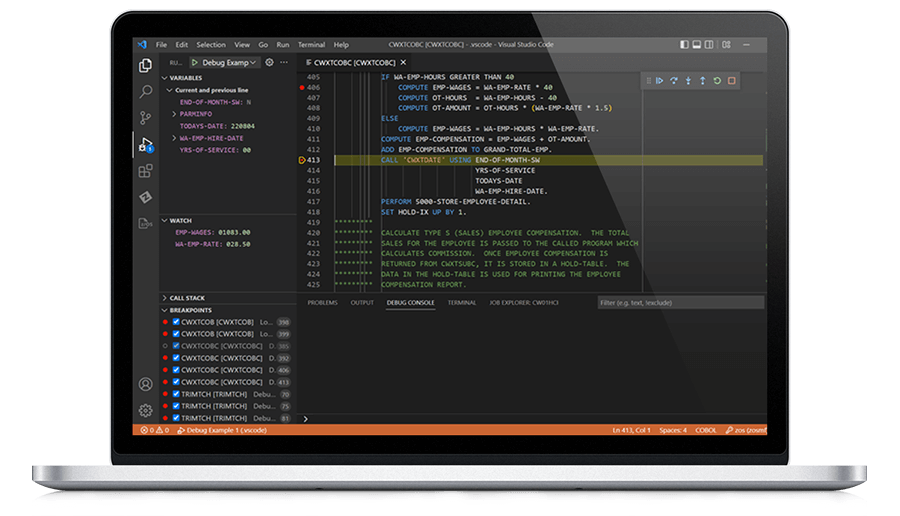This screenshot has width=900, height=516.
Task: Uncheck the CWXTCOB line 398 breakpoint
Action: 176,322
